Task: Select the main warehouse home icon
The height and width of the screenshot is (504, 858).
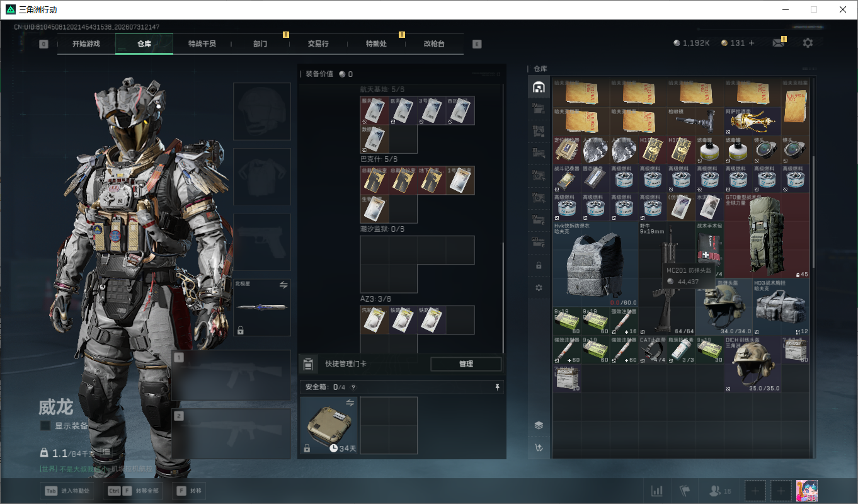Action: (x=539, y=87)
